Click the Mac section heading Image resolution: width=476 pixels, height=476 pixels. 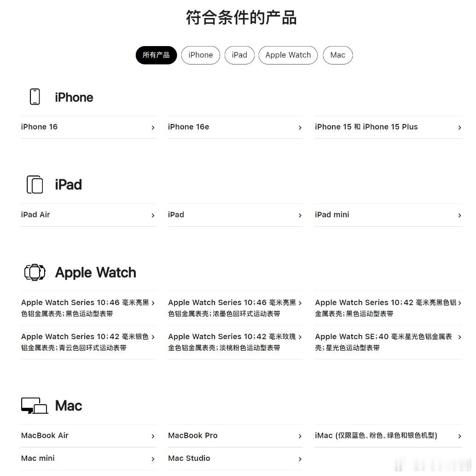69,405
